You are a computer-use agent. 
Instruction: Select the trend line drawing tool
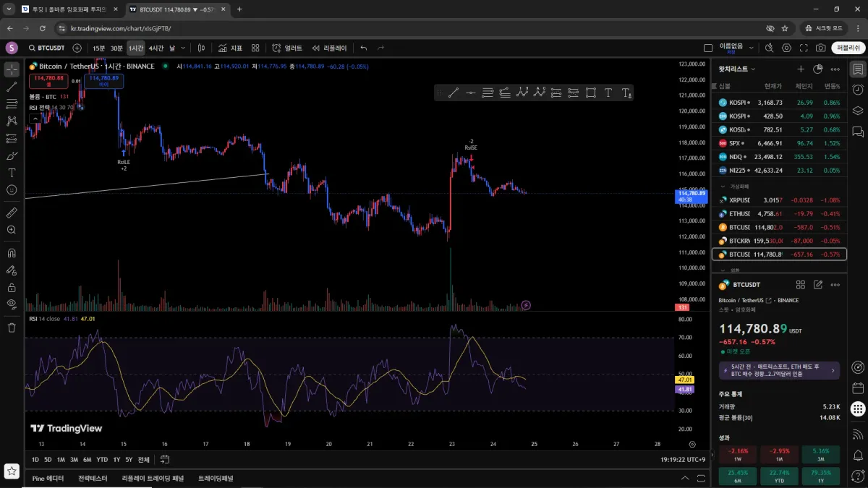pos(12,87)
